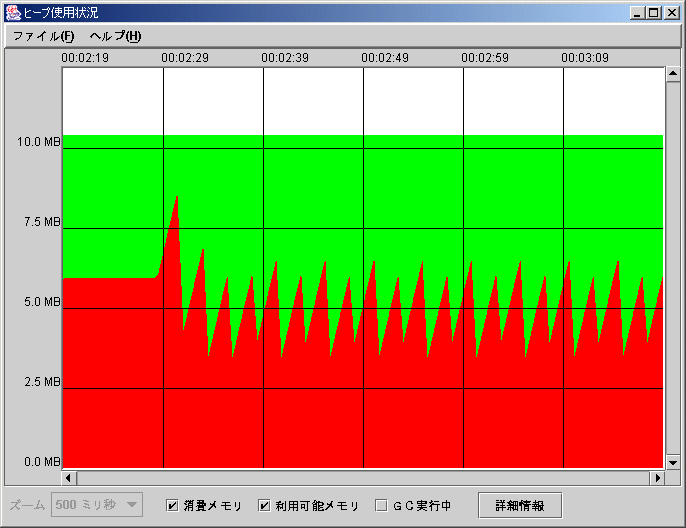
Task: Click the 00:02:49 time label
Action: 385,58
